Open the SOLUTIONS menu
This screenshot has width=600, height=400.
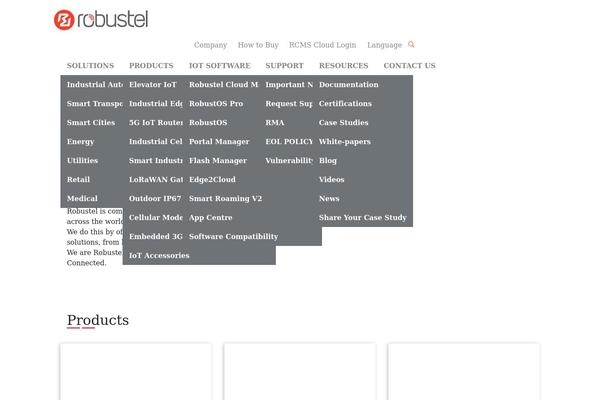tap(90, 65)
